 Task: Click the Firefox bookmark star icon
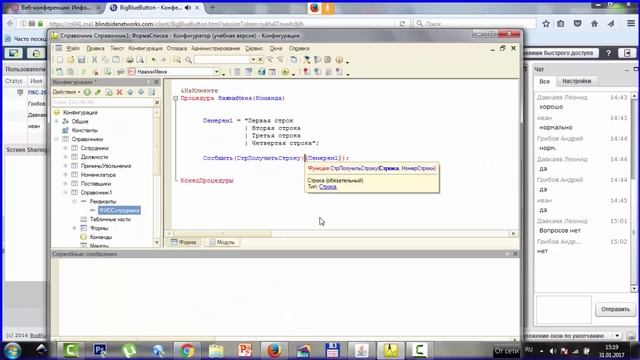546,24
